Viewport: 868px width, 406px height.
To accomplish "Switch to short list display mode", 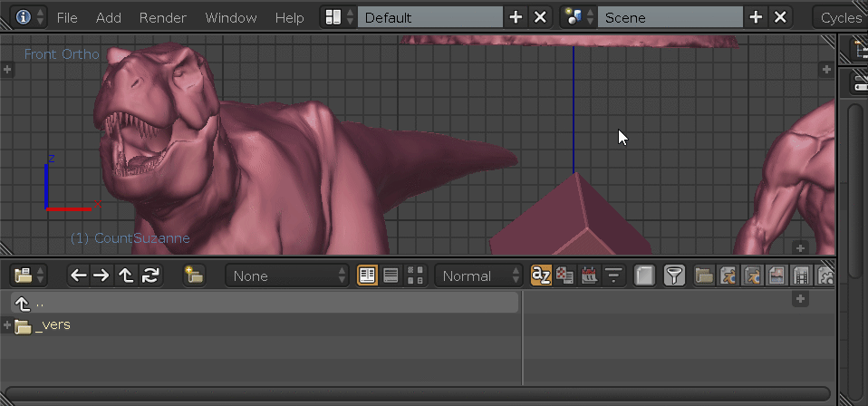I will 367,275.
